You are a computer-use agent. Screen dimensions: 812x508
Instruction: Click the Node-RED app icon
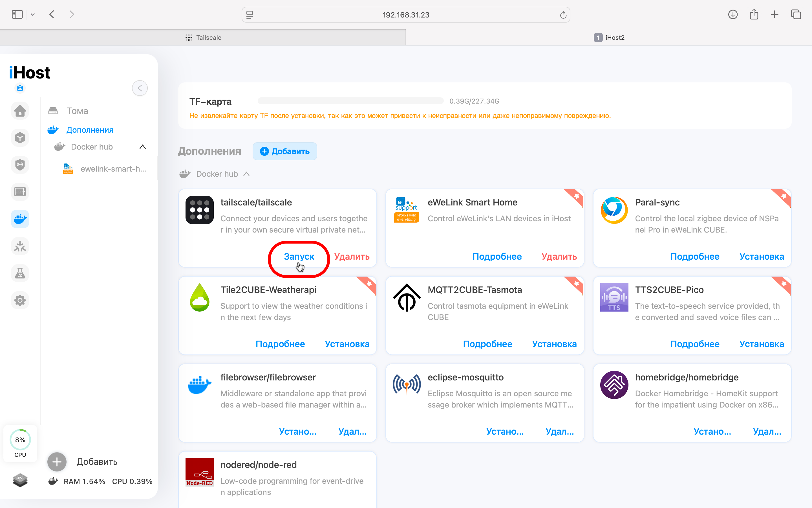[x=200, y=472]
